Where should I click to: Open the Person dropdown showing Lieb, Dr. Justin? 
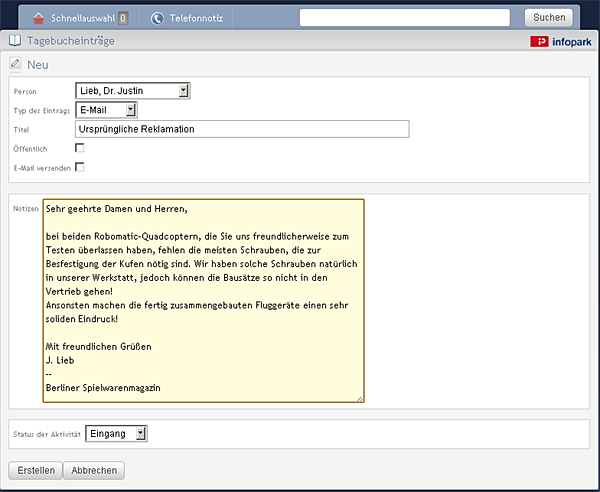[133, 91]
